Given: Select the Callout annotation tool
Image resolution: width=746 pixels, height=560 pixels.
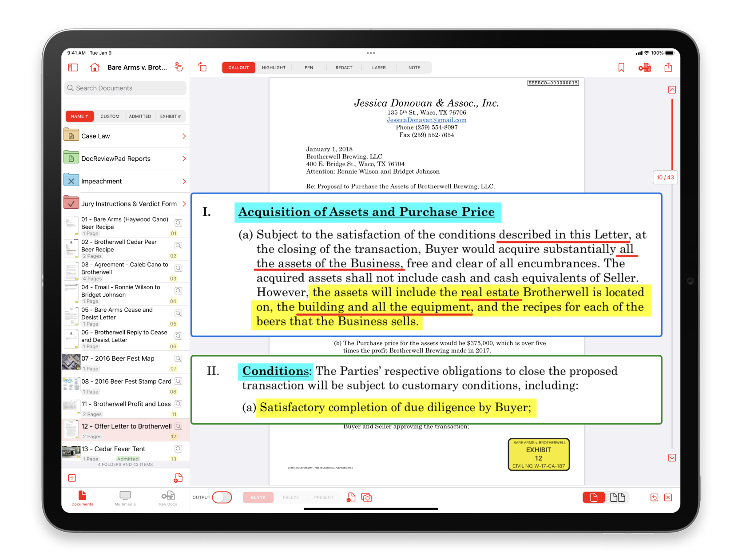Looking at the screenshot, I should (x=238, y=68).
